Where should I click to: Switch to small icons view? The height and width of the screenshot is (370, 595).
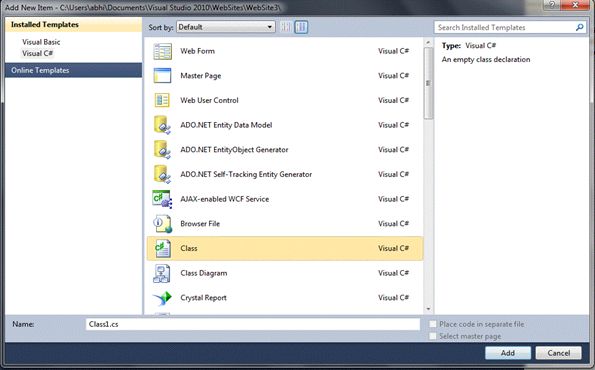point(285,27)
